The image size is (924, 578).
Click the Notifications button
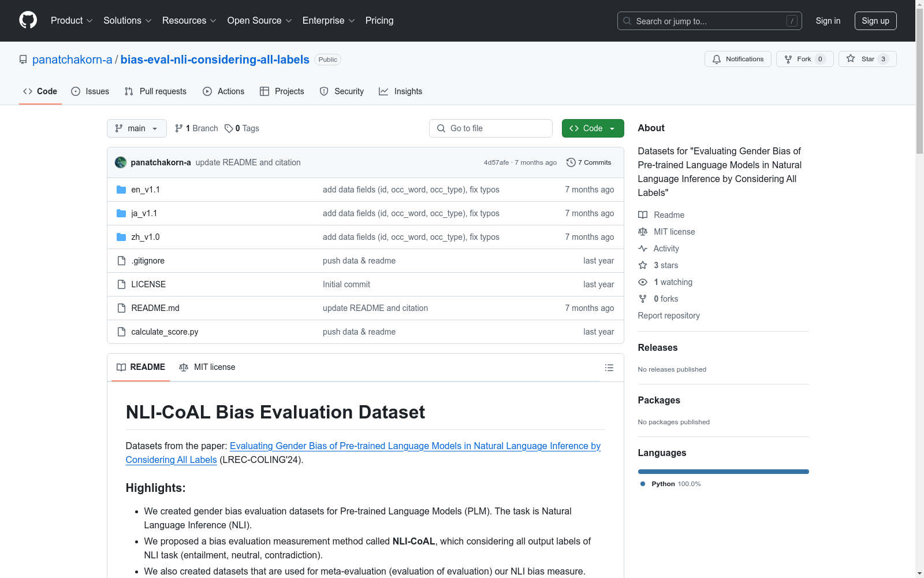click(738, 59)
